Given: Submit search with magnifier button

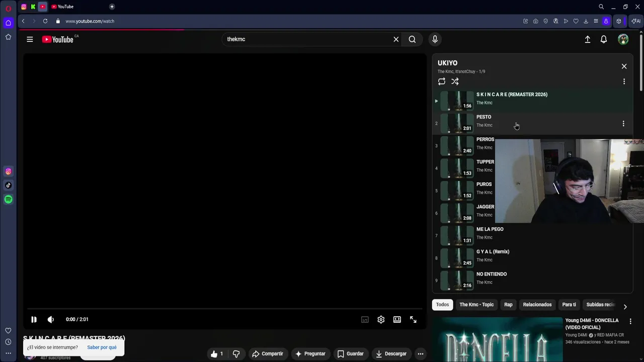Looking at the screenshot, I should [x=412, y=39].
